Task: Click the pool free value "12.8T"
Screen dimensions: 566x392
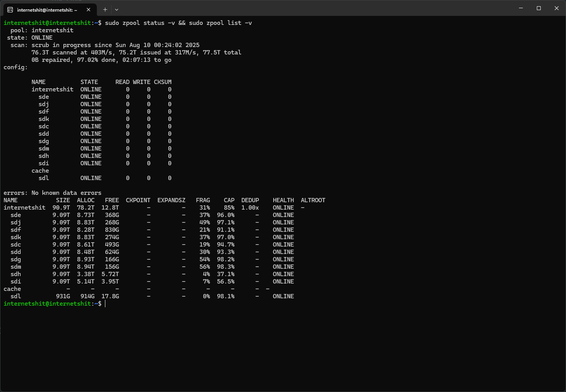Action: [110, 208]
